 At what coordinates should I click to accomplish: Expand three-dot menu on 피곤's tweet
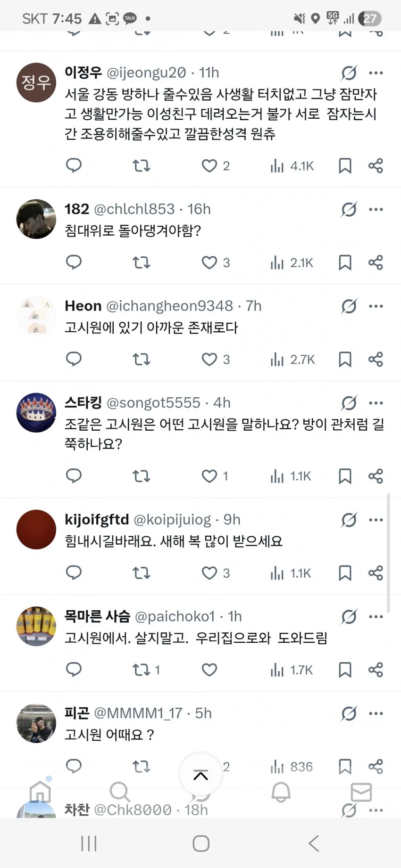(x=376, y=713)
